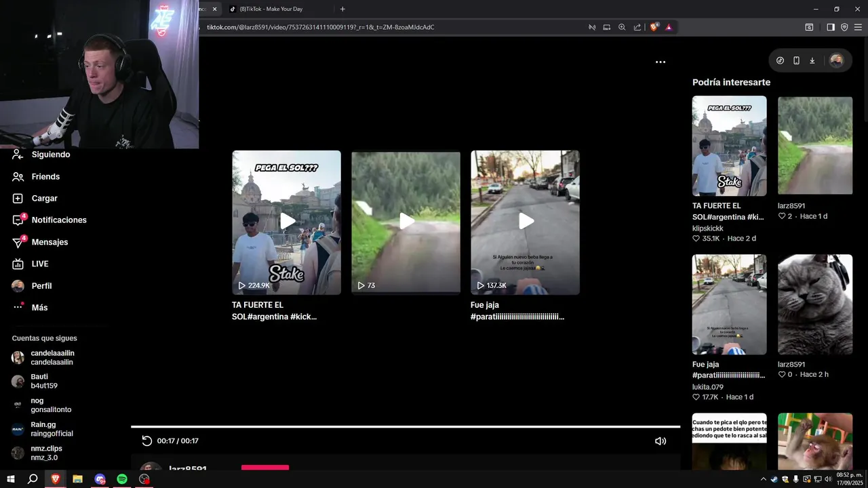Click Friends people icon
Screen dimensions: 868x488
pyautogui.click(x=18, y=176)
